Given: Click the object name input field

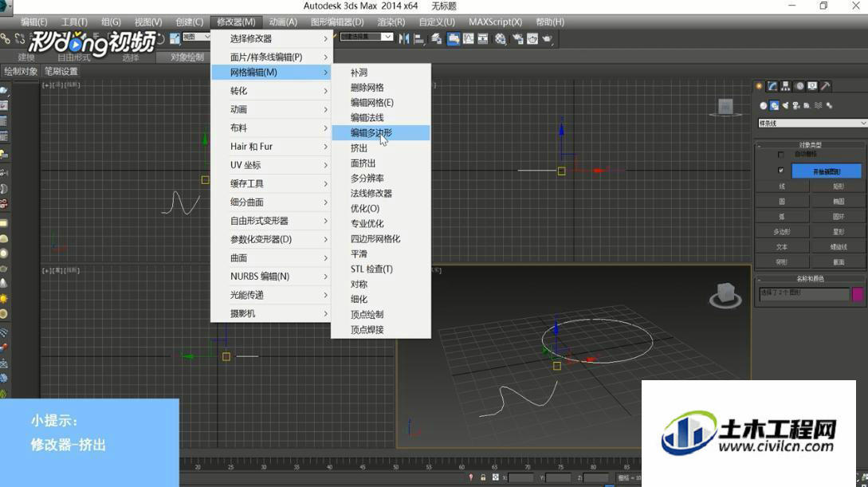Looking at the screenshot, I should (803, 294).
